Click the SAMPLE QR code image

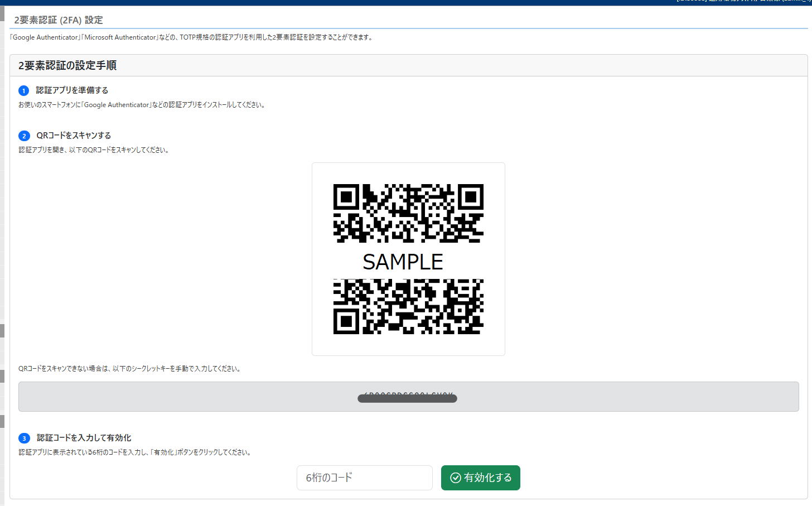(x=408, y=259)
